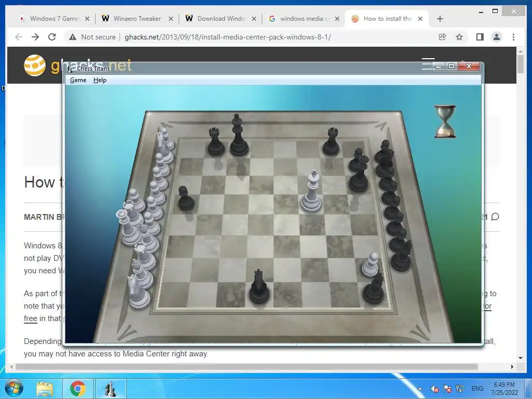Click the hourglass timer icon
The width and height of the screenshot is (532, 399).
(x=445, y=122)
